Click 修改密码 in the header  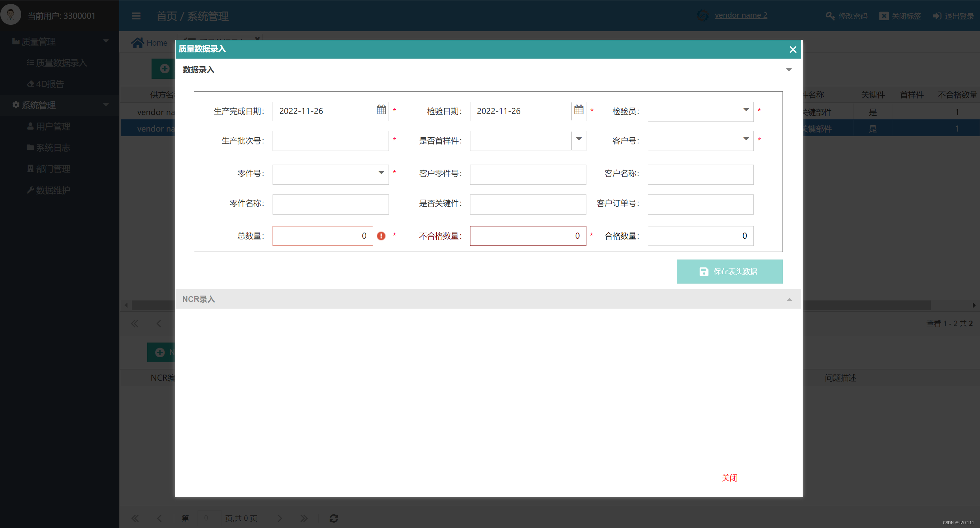tap(846, 16)
